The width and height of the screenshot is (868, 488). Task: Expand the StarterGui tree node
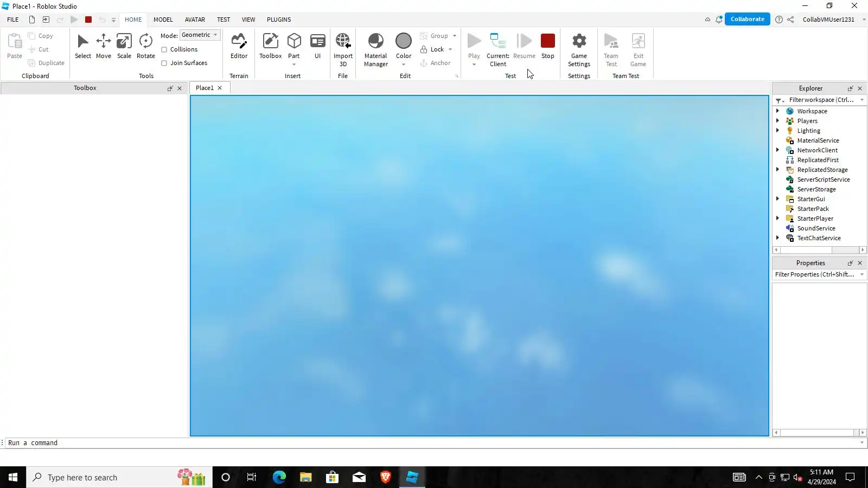[777, 199]
